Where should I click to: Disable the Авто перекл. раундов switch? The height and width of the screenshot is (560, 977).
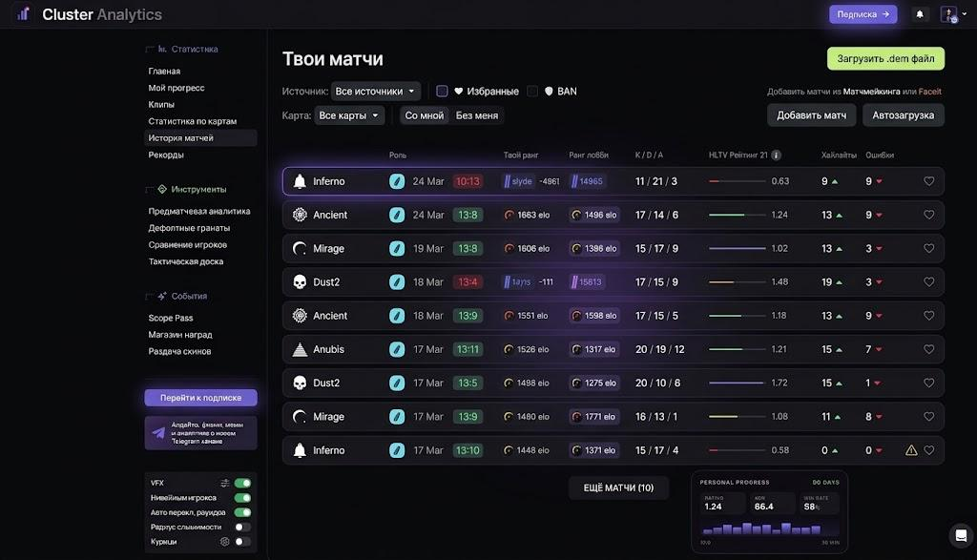242,512
